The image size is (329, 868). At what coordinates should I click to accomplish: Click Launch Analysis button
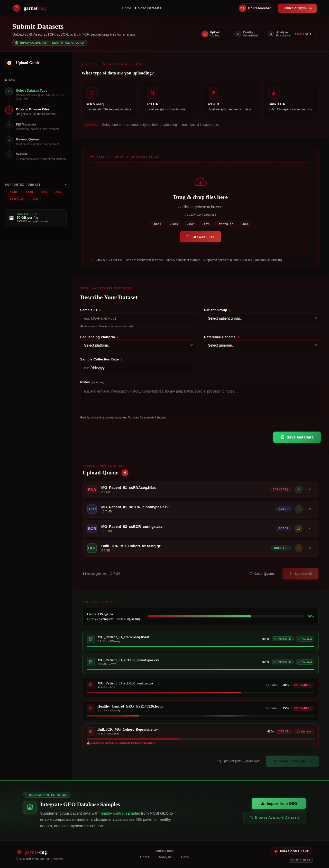tap(297, 8)
